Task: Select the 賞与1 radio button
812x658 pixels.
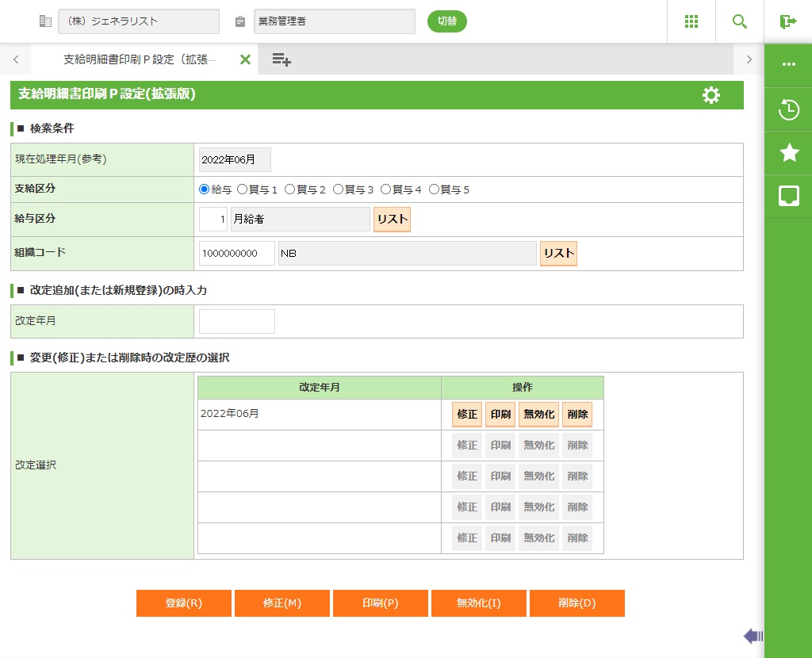Action: click(243, 189)
